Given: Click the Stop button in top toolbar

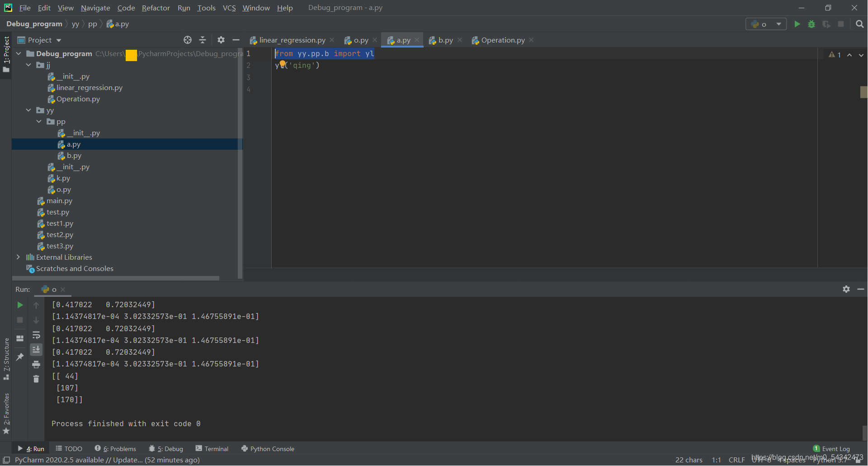Looking at the screenshot, I should 841,24.
